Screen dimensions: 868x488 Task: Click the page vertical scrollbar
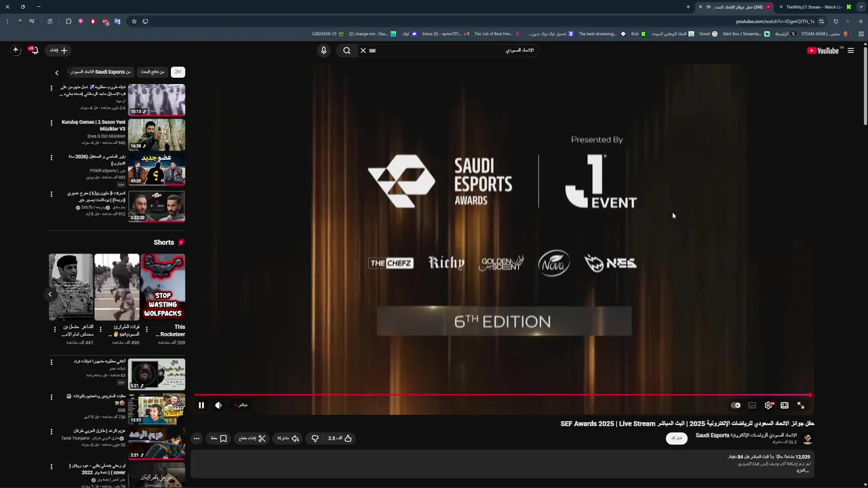point(865,85)
